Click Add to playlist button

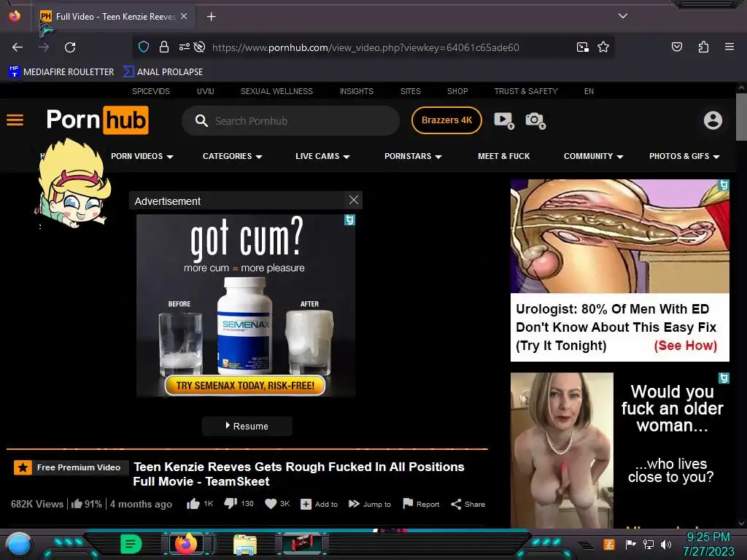319,504
